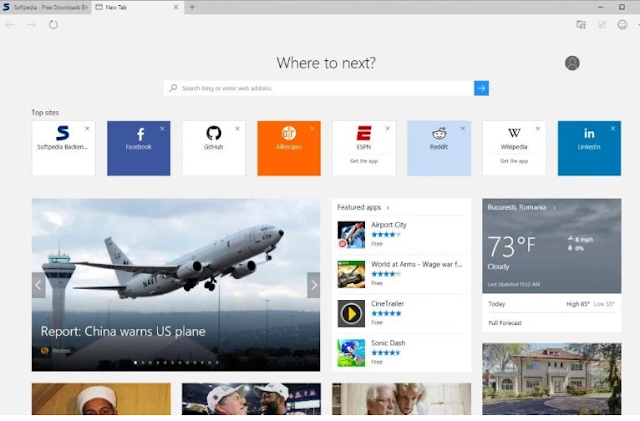Go forward with the forward arrow
This screenshot has width=640, height=421.
[31, 25]
